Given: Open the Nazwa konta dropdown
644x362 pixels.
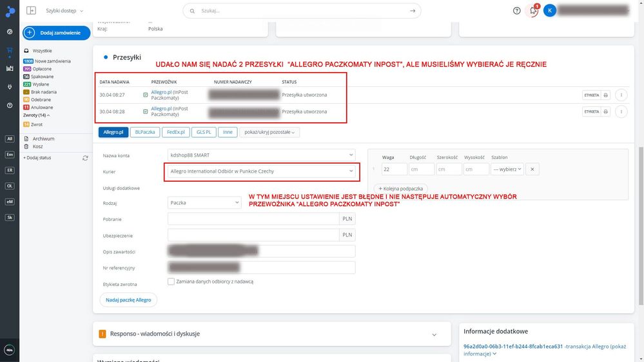Looking at the screenshot, I should 261,155.
